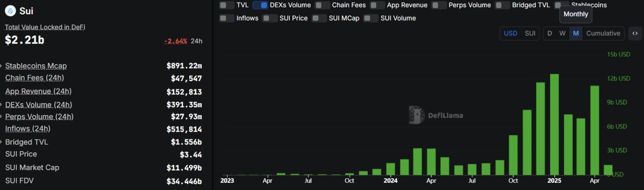Image resolution: width=644 pixels, height=190 pixels.
Task: Enable the Chain Fees chart toggle
Action: (322, 5)
